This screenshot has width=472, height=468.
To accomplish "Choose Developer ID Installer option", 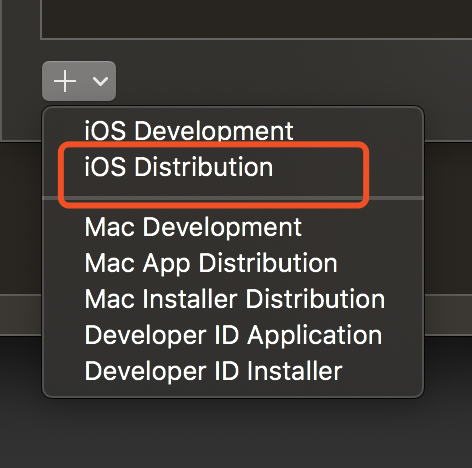I will (x=213, y=371).
